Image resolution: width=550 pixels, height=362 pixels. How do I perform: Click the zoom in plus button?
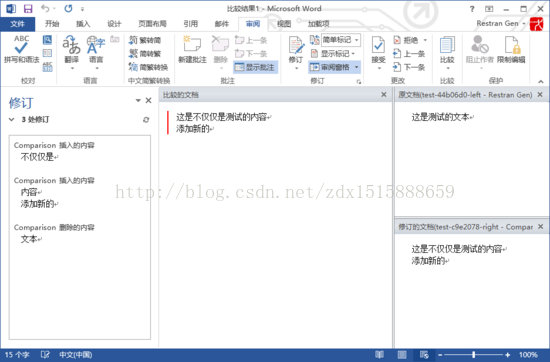pyautogui.click(x=507, y=355)
